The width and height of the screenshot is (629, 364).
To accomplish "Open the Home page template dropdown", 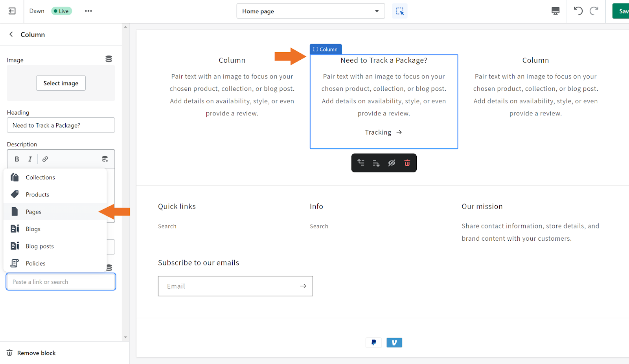I will tap(311, 11).
